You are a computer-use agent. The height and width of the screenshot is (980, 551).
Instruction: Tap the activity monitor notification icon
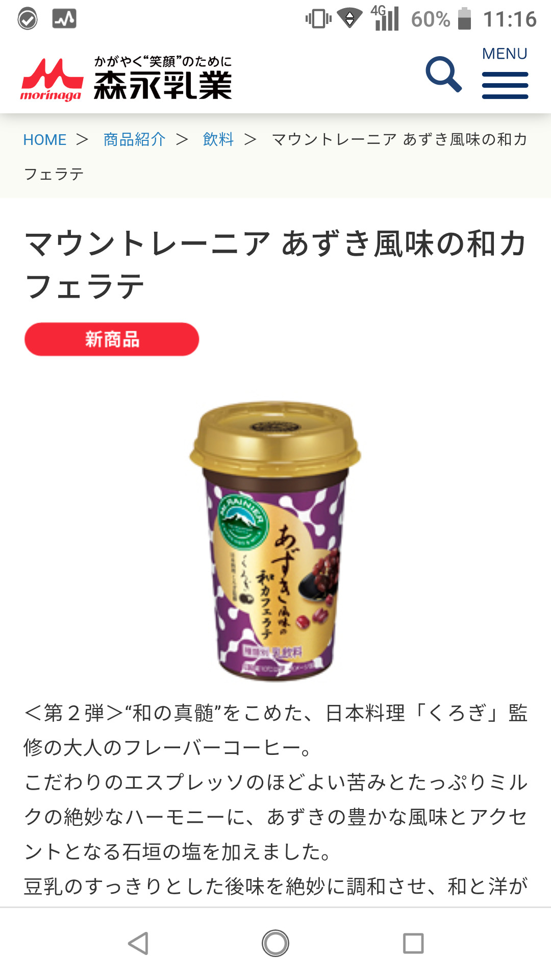(x=64, y=19)
